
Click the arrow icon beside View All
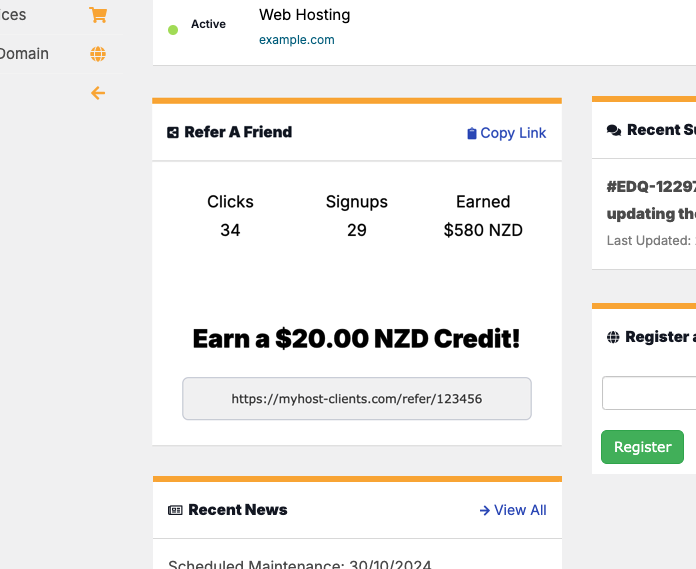(484, 510)
